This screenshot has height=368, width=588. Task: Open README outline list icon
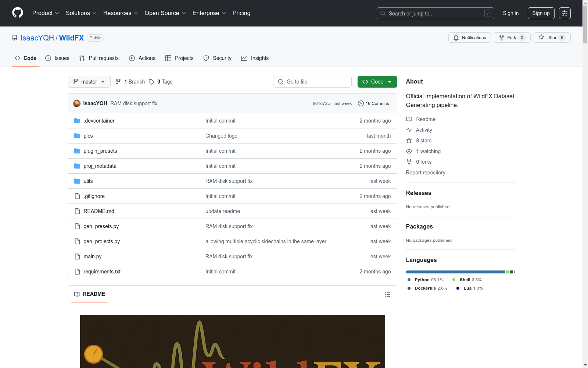387,294
